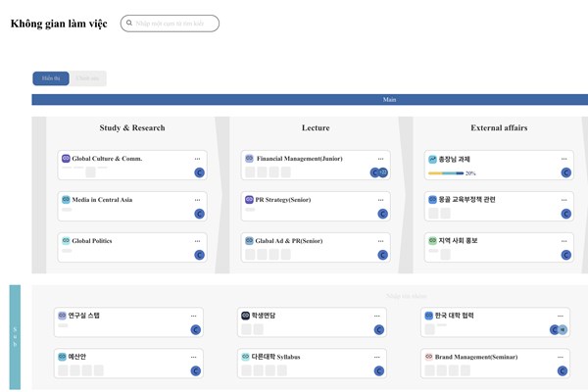Click the Brand Management(Seminar) card icon
Image resolution: width=588 pixels, height=392 pixels.
(428, 357)
